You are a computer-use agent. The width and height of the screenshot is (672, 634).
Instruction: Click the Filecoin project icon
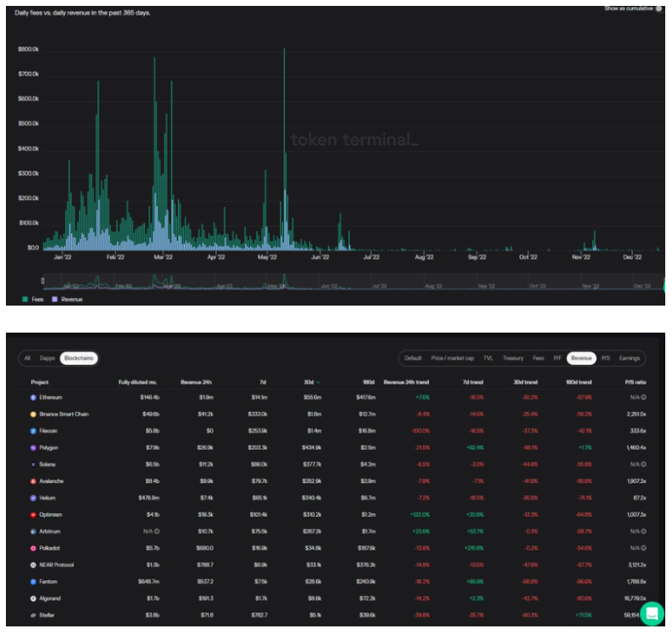pyautogui.click(x=33, y=431)
